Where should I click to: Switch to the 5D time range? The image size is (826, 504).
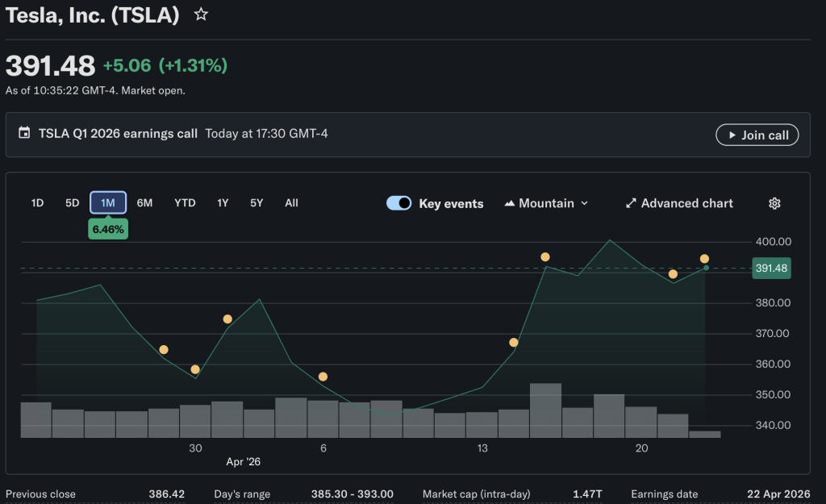tap(73, 203)
